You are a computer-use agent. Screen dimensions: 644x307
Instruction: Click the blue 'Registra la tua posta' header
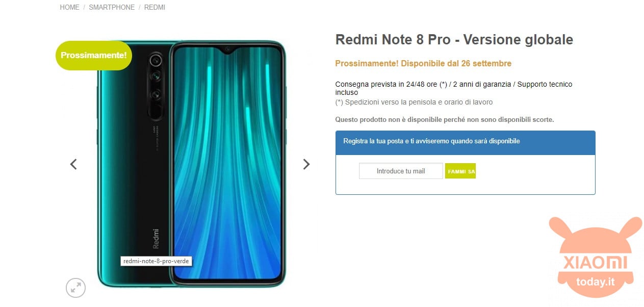pyautogui.click(x=466, y=141)
